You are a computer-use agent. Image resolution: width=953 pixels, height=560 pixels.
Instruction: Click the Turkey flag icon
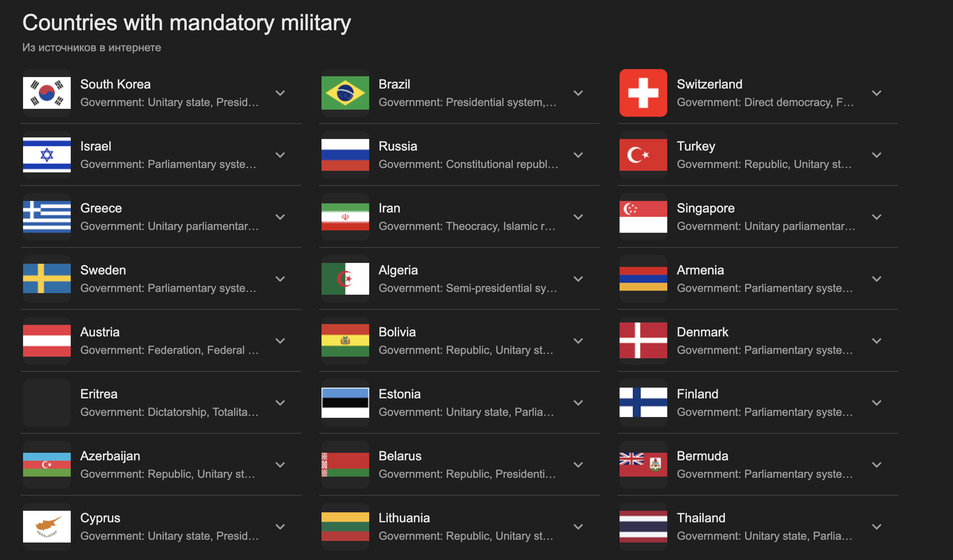[x=643, y=155]
